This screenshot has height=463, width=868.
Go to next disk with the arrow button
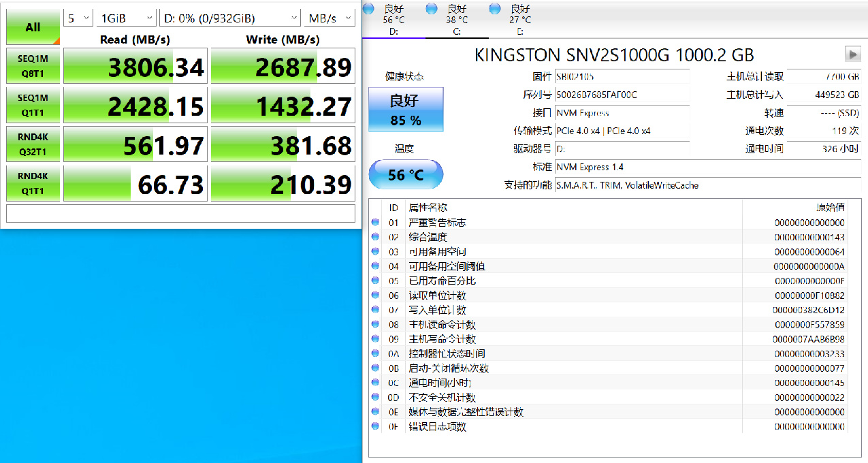pyautogui.click(x=852, y=54)
